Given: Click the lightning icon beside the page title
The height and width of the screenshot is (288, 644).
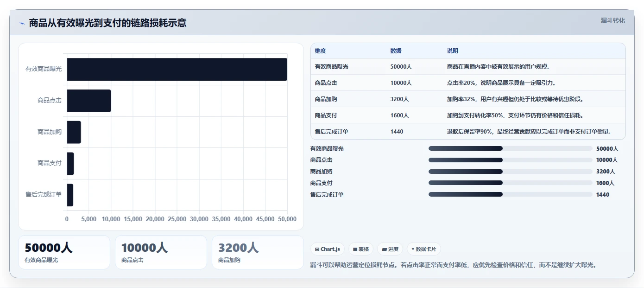Looking at the screenshot, I should [x=22, y=23].
